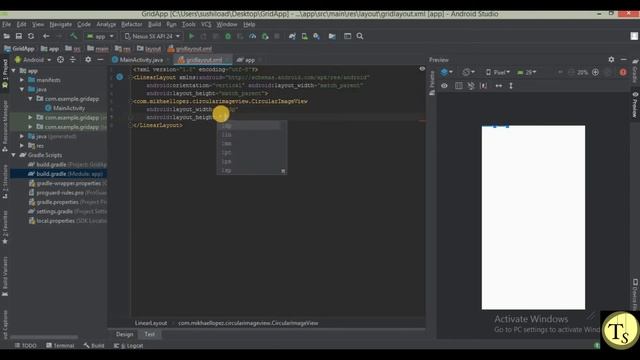Select the Text tab below editor
Screen dimensions: 640x360
(x=150, y=334)
